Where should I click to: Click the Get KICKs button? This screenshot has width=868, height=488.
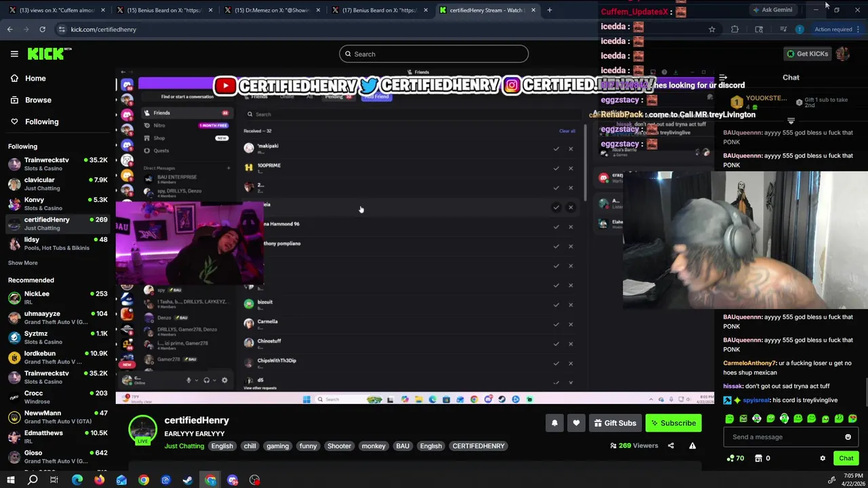click(807, 54)
